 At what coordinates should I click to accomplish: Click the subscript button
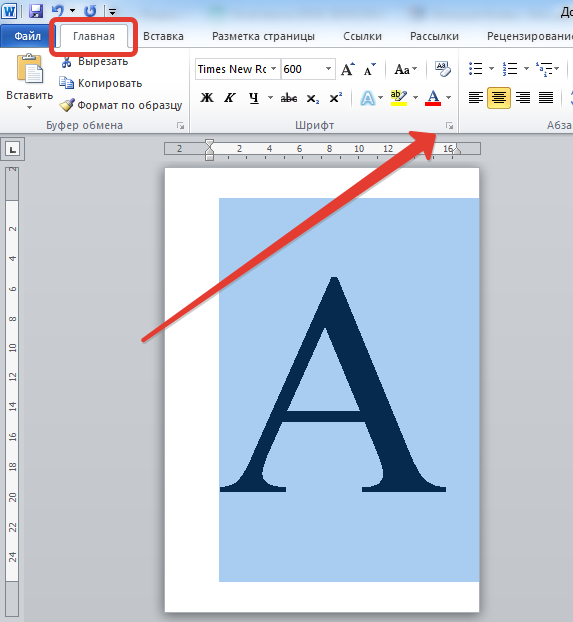[312, 98]
